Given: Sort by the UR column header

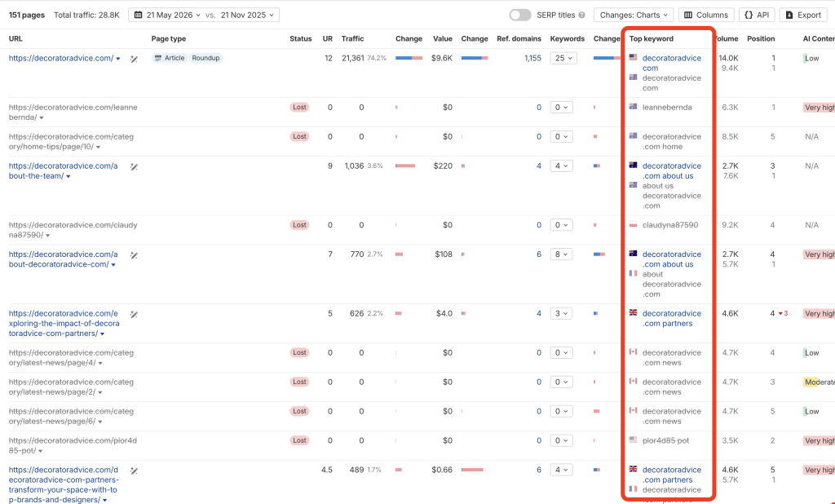Looking at the screenshot, I should [328, 38].
